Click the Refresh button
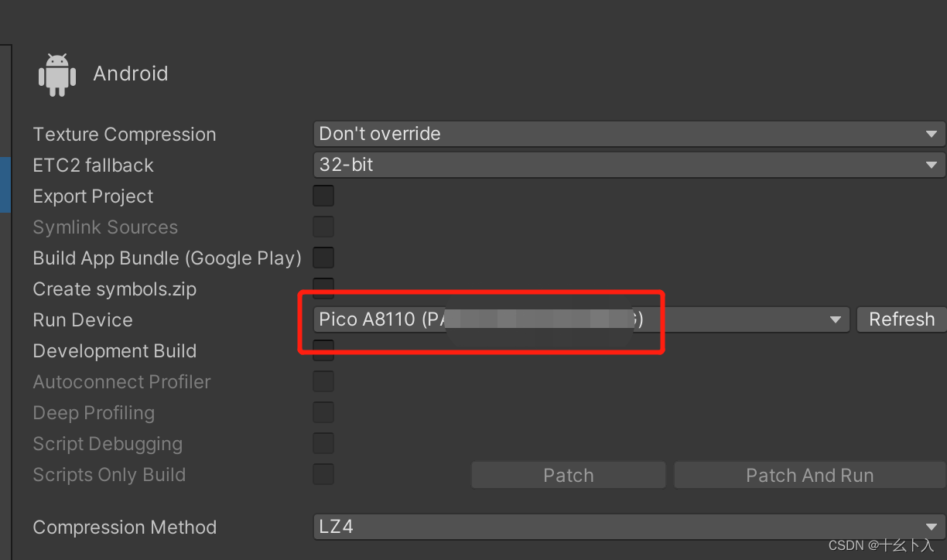 click(x=901, y=319)
